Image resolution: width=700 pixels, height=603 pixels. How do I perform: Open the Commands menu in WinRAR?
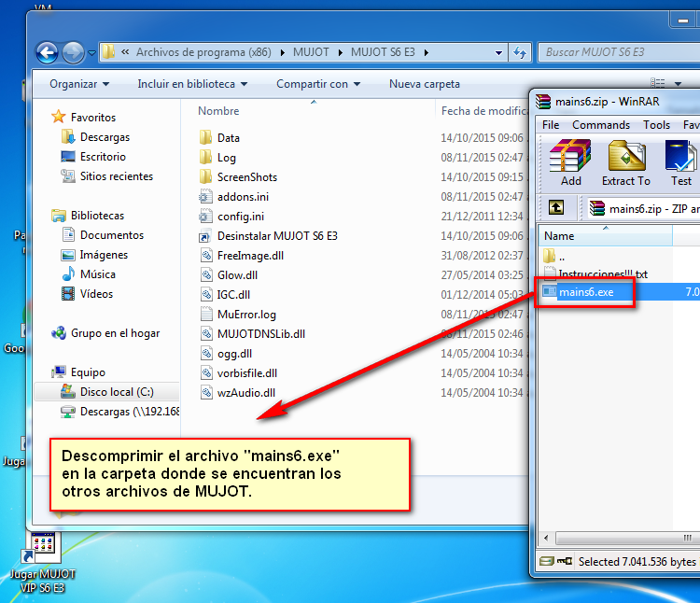click(600, 124)
